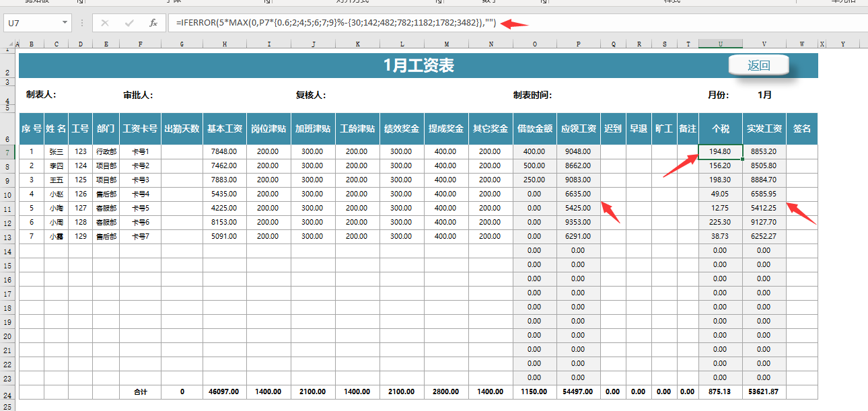Click the 制表时间 label cell
The image size is (868, 411).
pyautogui.click(x=532, y=95)
